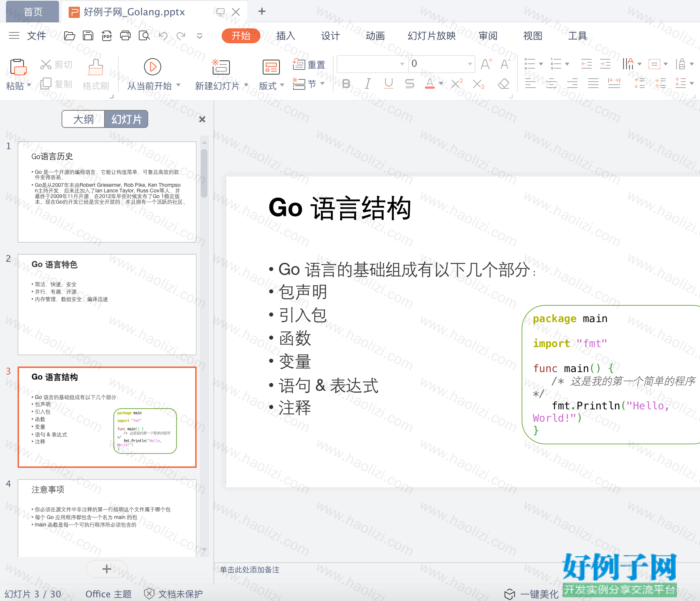
Task: Open the font size dropdown
Action: [x=470, y=64]
